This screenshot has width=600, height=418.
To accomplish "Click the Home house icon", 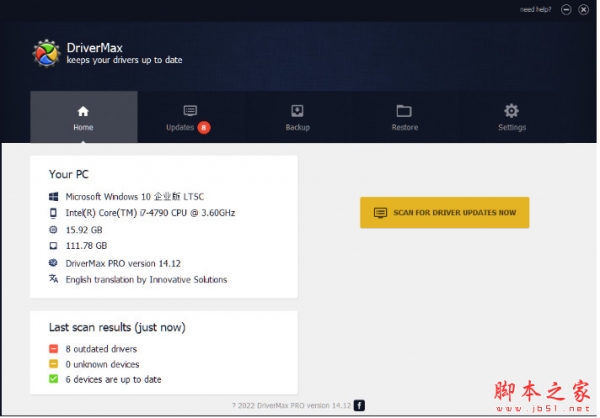I will (83, 111).
